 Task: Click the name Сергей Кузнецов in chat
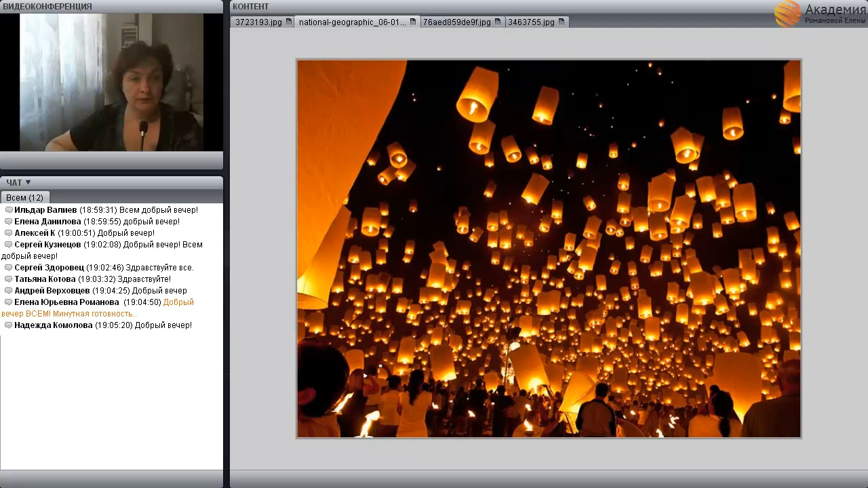point(47,245)
